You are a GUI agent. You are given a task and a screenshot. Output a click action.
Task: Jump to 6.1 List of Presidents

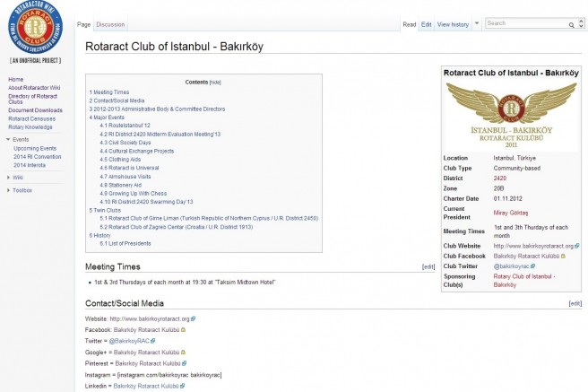click(x=125, y=243)
